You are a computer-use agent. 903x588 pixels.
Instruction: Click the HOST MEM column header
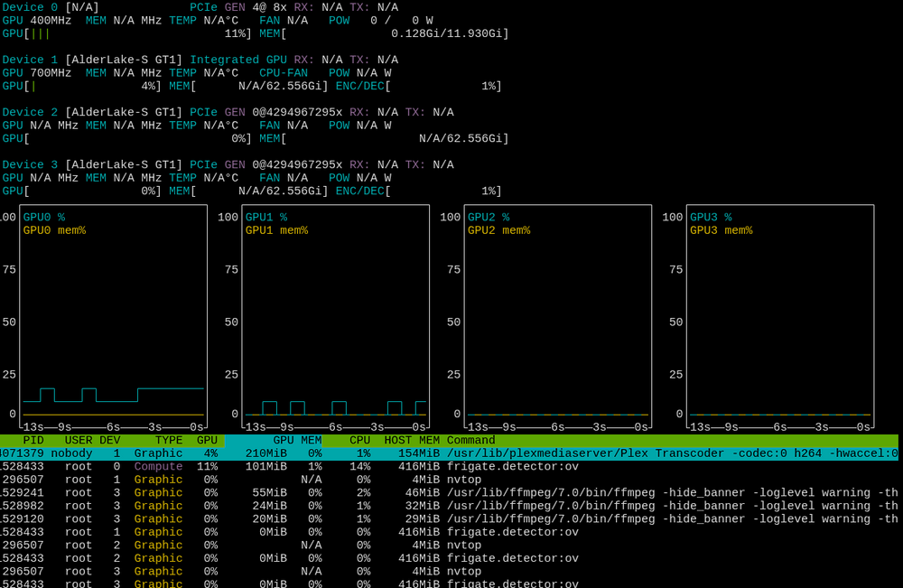tap(412, 440)
